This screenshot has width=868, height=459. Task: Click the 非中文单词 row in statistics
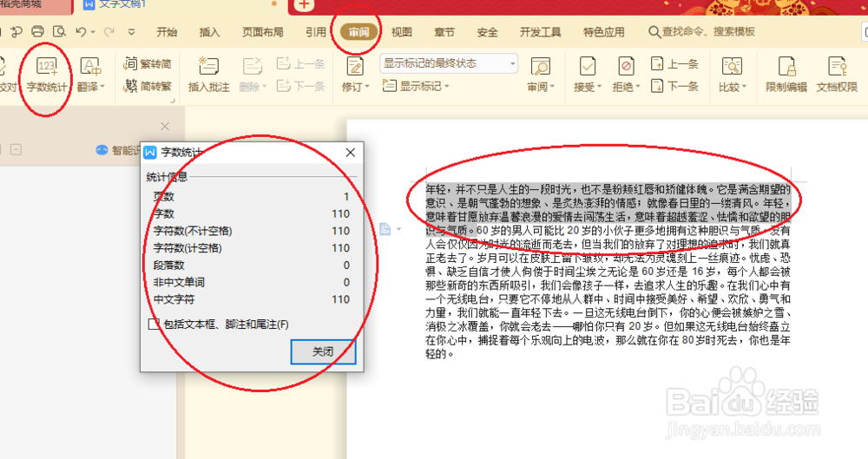252,282
